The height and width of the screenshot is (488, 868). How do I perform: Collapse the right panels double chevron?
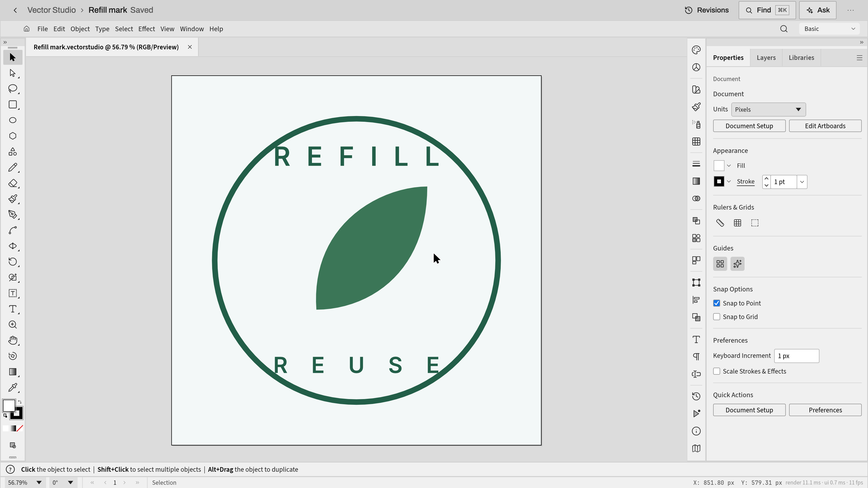(861, 43)
